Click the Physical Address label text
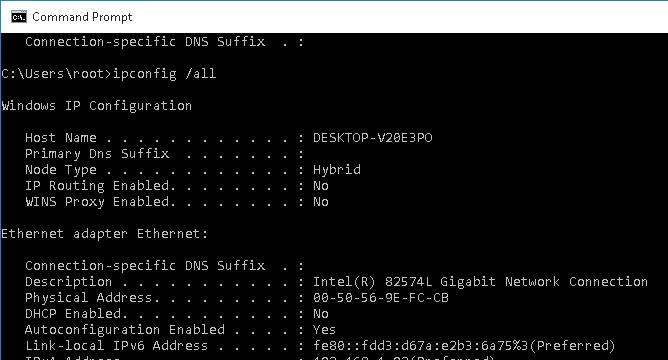Image resolution: width=668 pixels, height=360 pixels. (x=89, y=297)
